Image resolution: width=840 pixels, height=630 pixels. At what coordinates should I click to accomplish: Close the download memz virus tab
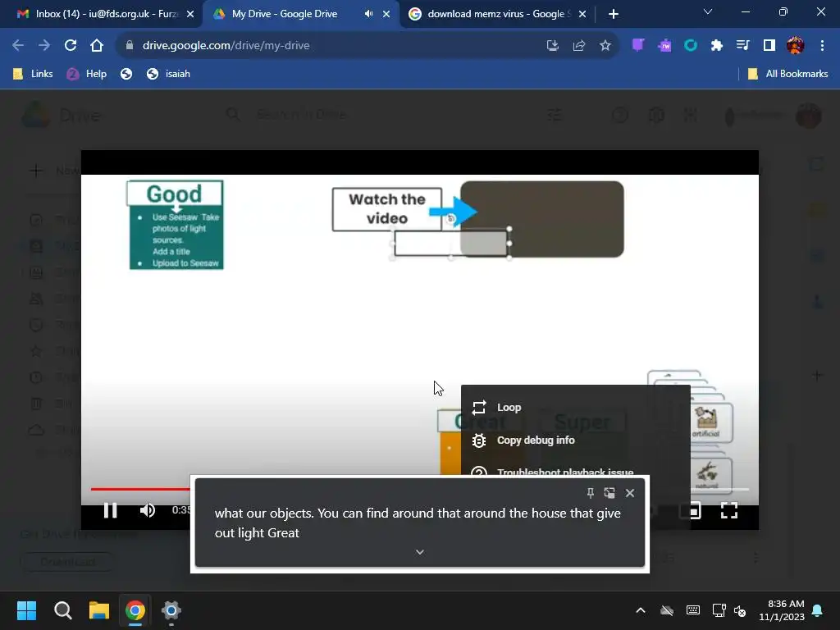582,14
